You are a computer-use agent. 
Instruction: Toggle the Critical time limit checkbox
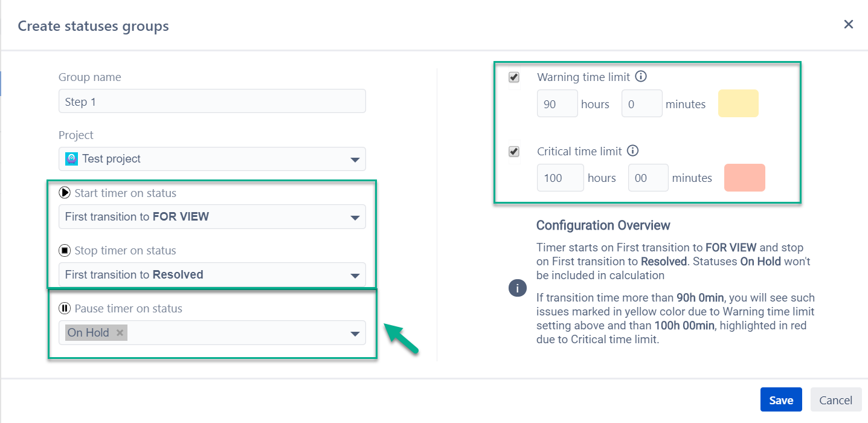(514, 151)
